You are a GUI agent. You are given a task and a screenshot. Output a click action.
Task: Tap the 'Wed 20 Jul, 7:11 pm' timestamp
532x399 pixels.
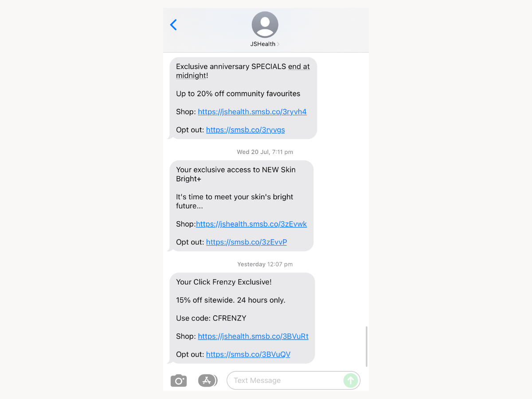click(265, 152)
